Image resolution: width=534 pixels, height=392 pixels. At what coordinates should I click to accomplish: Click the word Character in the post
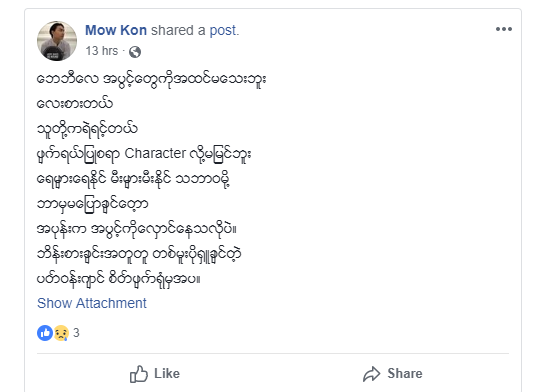155,153
